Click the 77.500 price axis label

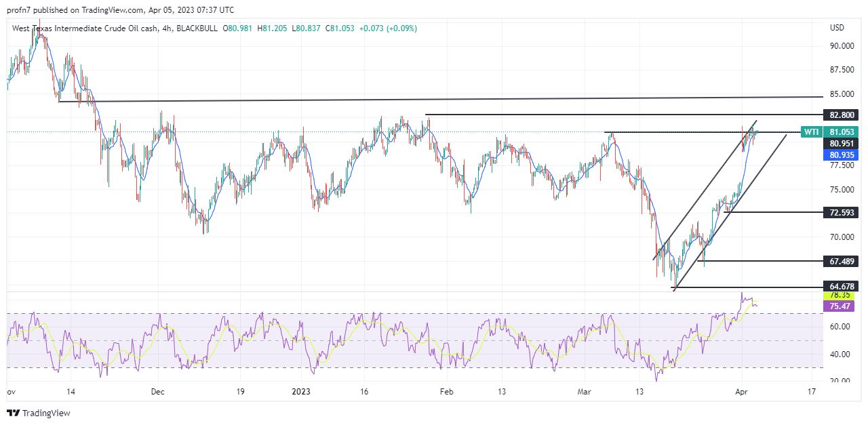842,165
